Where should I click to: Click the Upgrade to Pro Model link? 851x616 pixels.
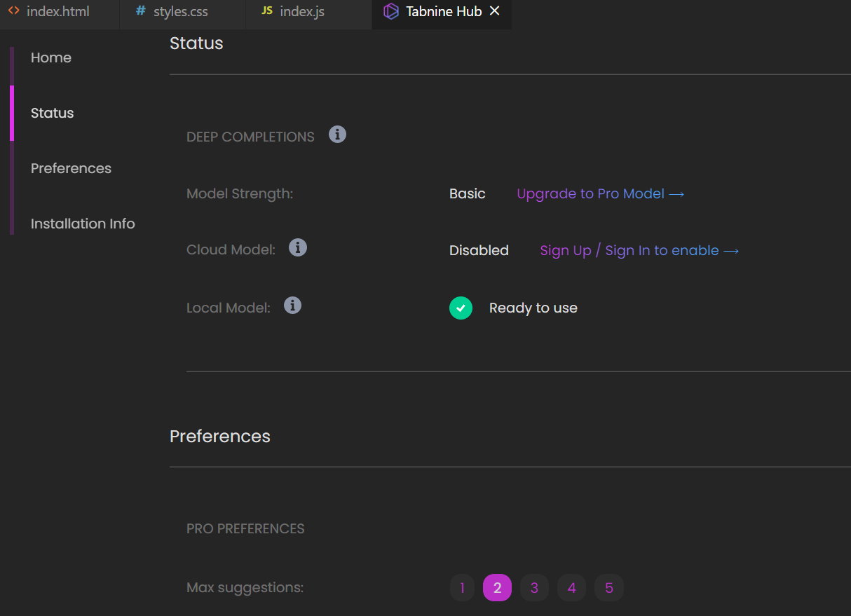(x=601, y=193)
